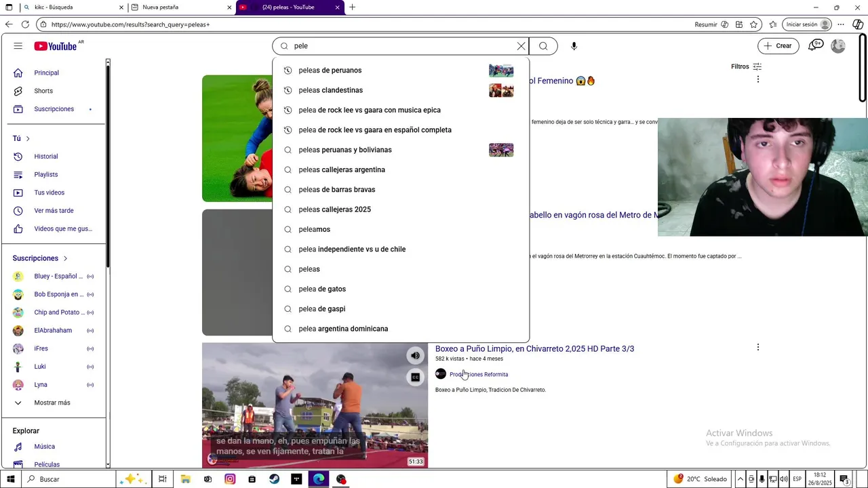Open more options for Boxeo video
The width and height of the screenshot is (868, 488).
pyautogui.click(x=757, y=348)
